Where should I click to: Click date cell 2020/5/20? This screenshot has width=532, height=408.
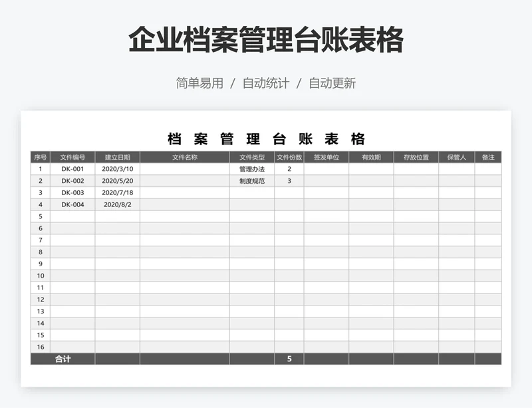[118, 181]
